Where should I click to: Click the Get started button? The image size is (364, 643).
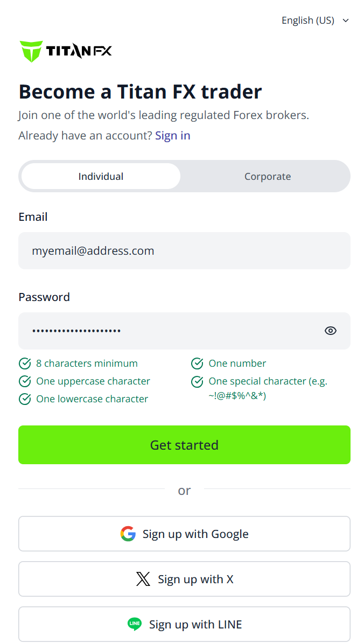pos(185,445)
